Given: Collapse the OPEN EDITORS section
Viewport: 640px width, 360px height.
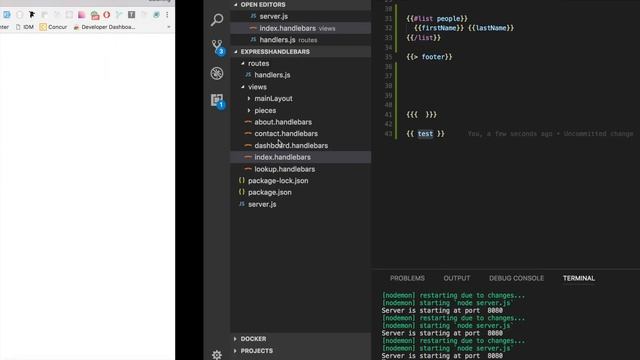Looking at the screenshot, I should point(236,4).
